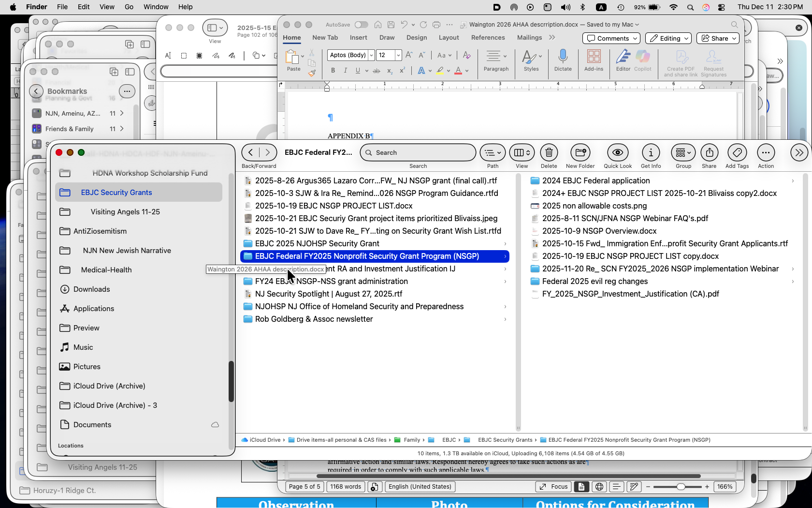Open Get Info from Finder toolbar
This screenshot has width=812, height=508.
click(x=651, y=153)
